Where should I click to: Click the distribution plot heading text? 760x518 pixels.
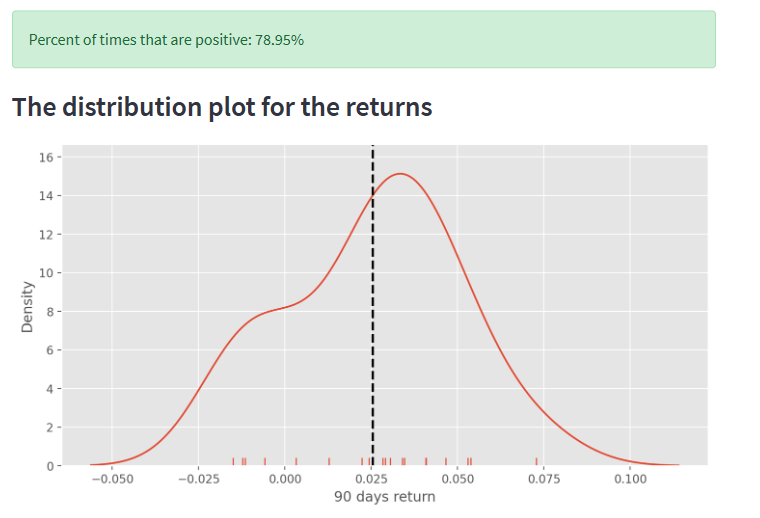pyautogui.click(x=222, y=107)
